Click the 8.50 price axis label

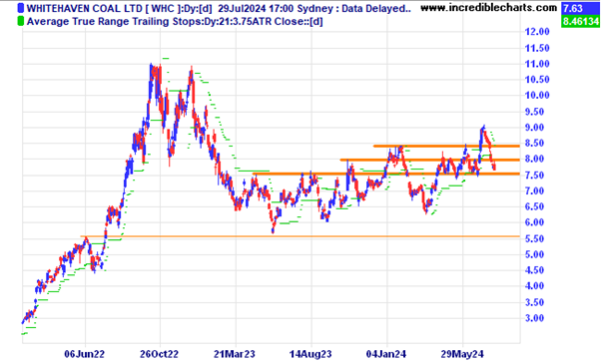pyautogui.click(x=534, y=144)
